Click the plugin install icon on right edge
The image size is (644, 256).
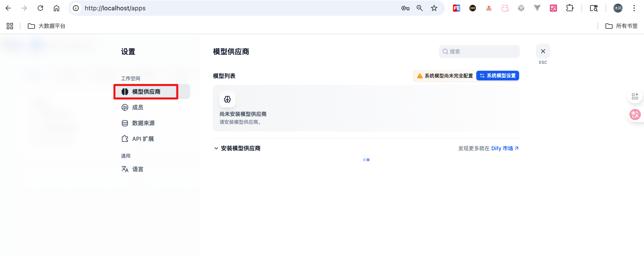[635, 96]
